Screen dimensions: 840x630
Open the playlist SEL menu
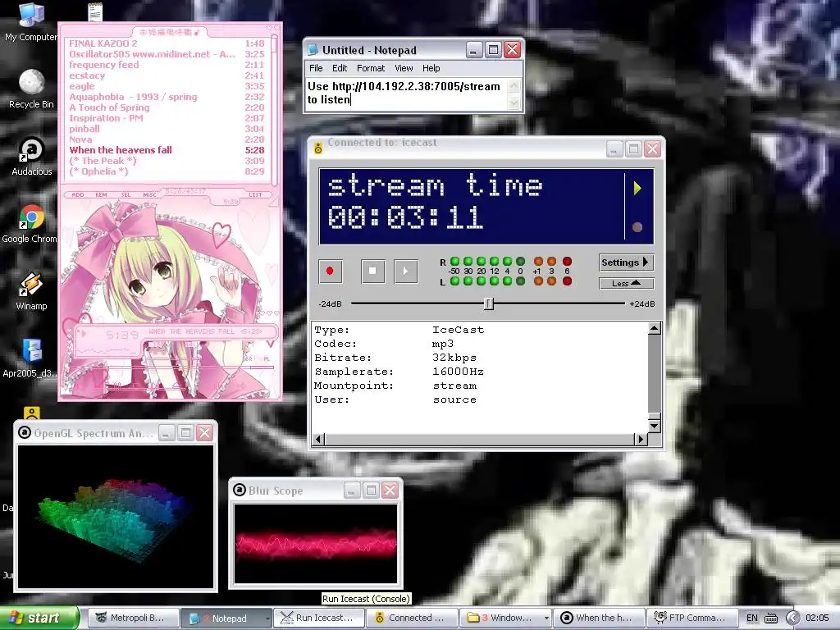click(x=126, y=195)
